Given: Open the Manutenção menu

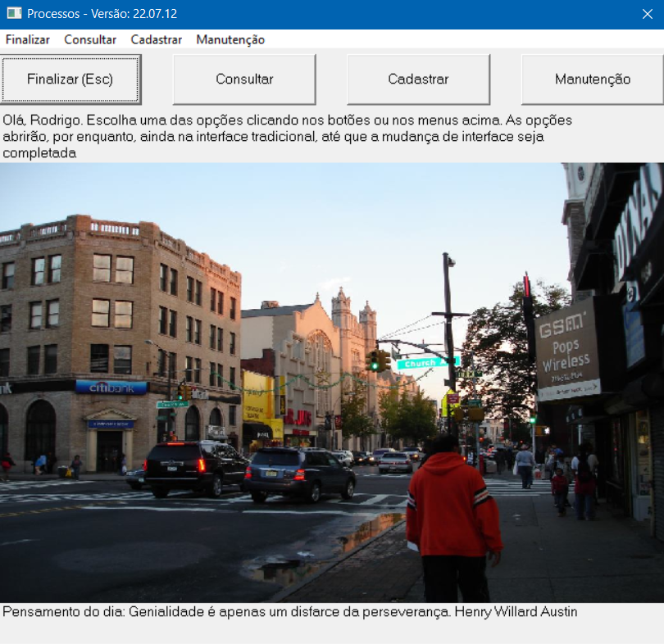Looking at the screenshot, I should click(230, 39).
